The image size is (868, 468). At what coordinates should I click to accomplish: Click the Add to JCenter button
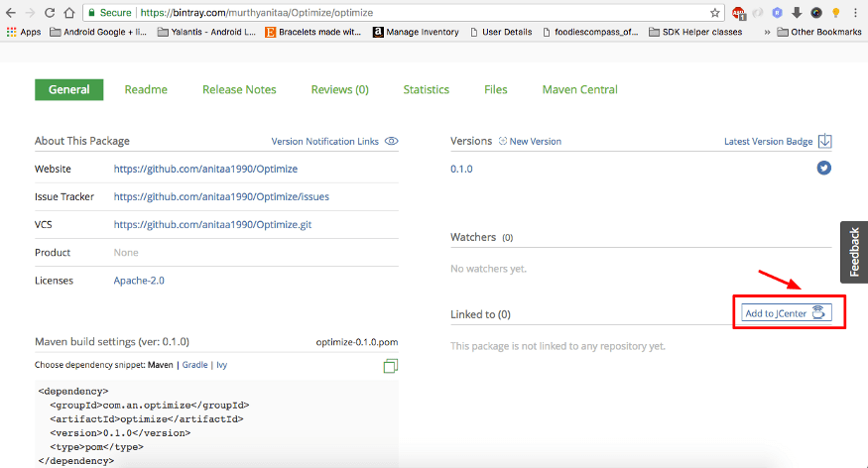point(786,313)
